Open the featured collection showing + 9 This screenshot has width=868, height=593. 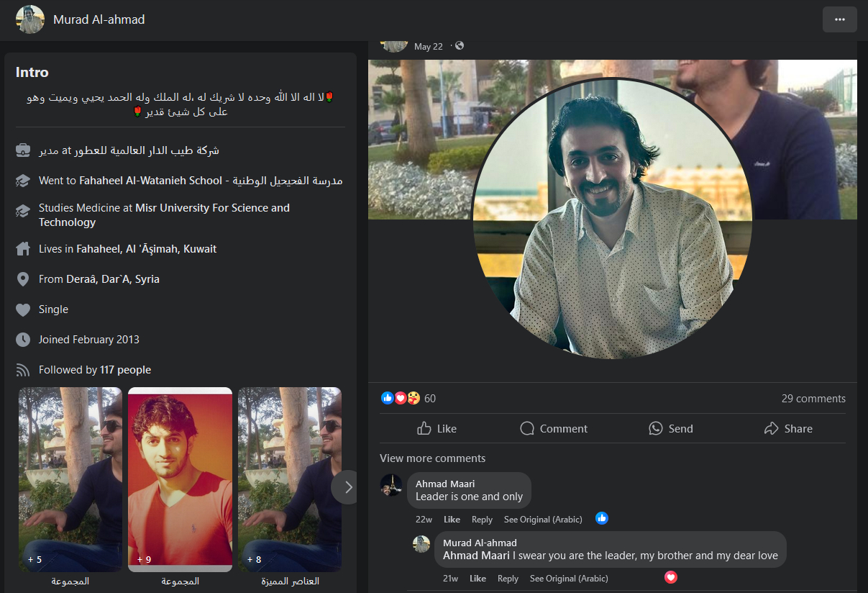181,479
